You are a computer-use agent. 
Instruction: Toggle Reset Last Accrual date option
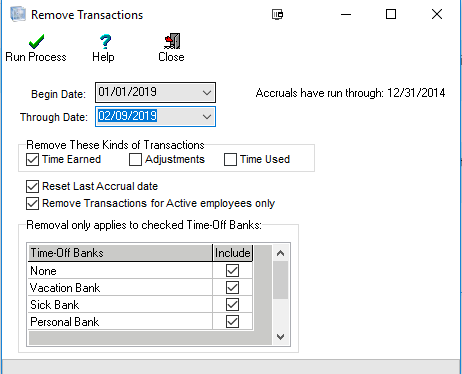point(32,186)
